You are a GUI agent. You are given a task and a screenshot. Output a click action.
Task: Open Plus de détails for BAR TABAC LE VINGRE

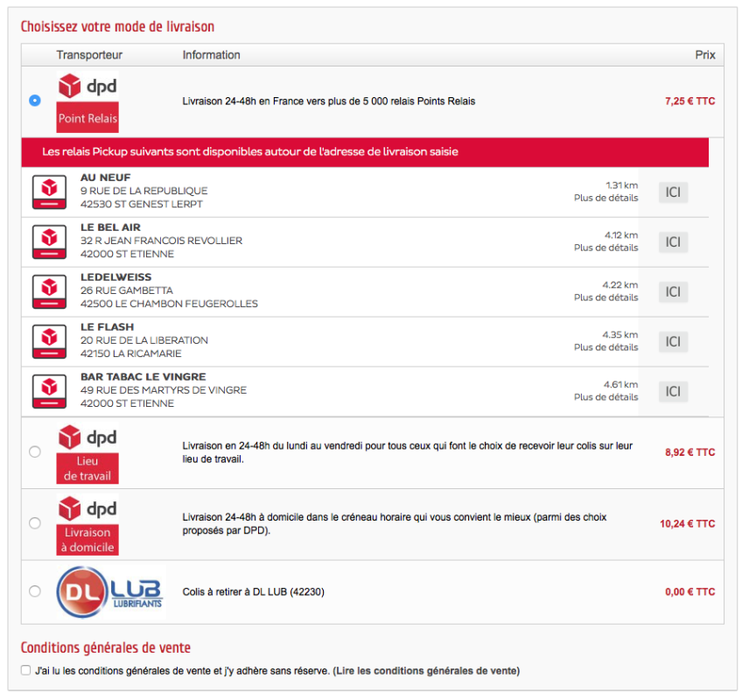pyautogui.click(x=605, y=397)
